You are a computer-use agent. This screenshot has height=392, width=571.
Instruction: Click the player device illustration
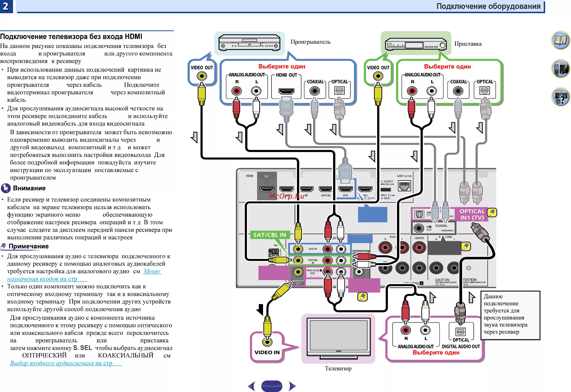(x=249, y=43)
